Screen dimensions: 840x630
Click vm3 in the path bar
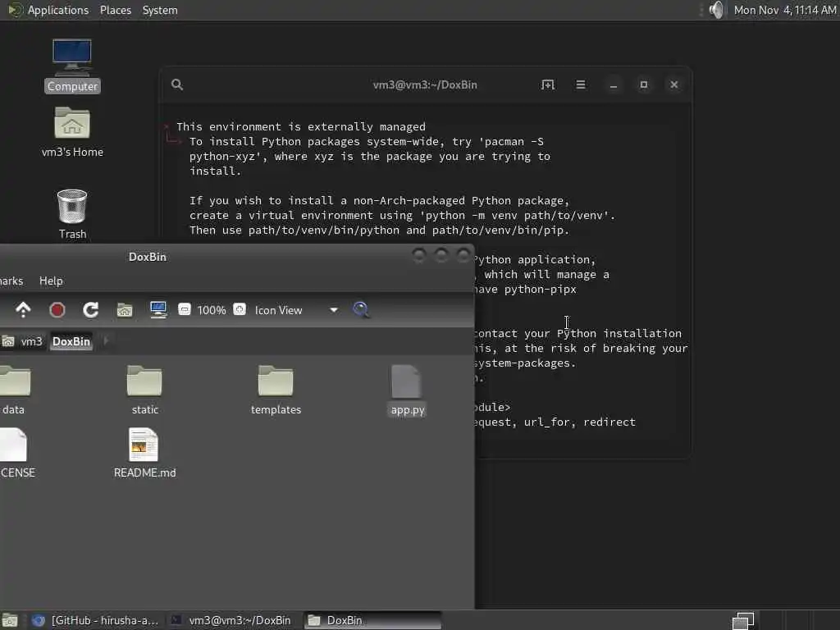tap(24, 341)
